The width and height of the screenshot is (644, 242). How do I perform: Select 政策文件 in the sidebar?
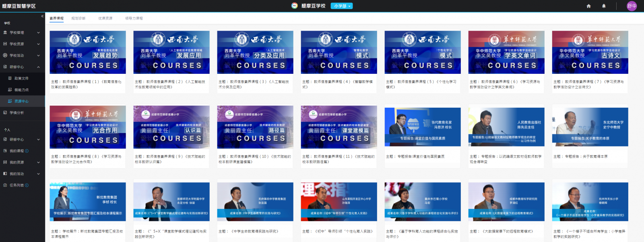21,78
